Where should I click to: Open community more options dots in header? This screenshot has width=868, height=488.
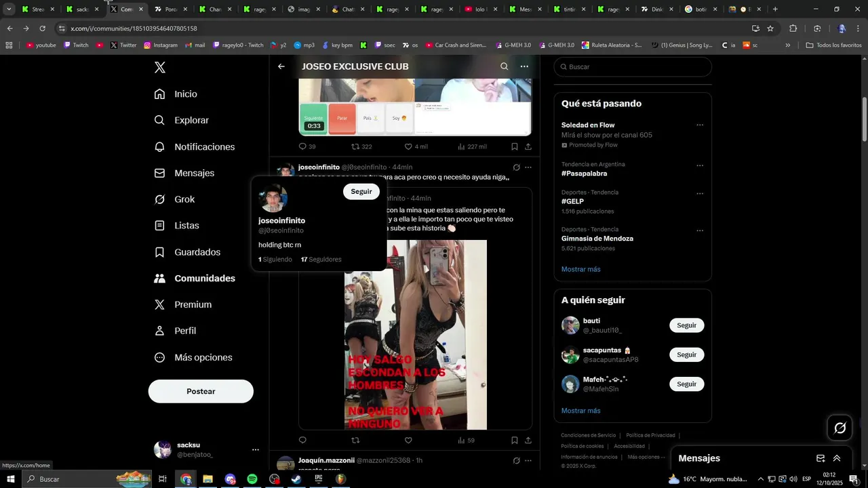point(524,66)
